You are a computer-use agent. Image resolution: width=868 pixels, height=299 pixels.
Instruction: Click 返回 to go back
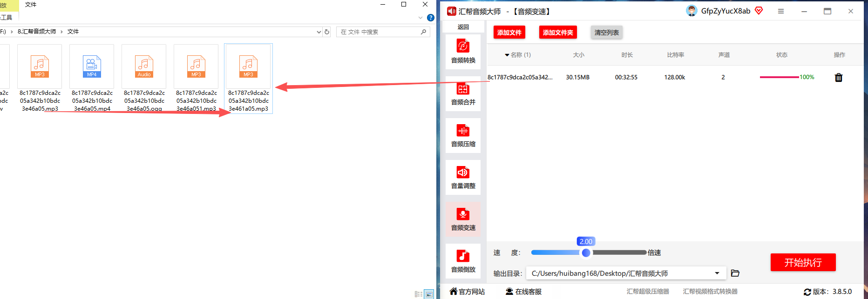[x=463, y=27]
